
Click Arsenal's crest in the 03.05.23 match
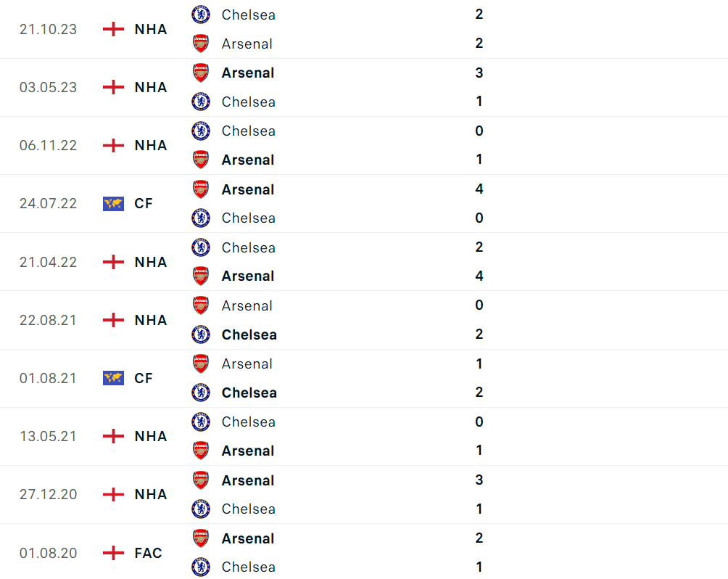click(201, 73)
